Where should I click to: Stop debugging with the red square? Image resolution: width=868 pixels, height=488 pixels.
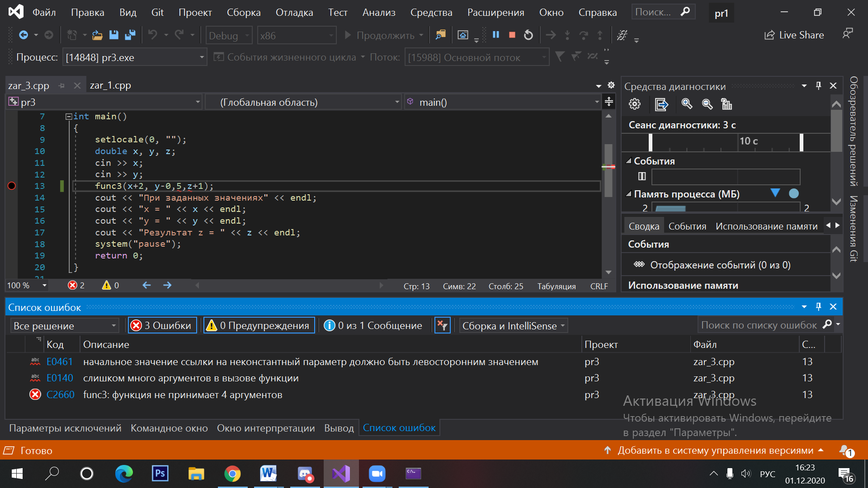[512, 35]
